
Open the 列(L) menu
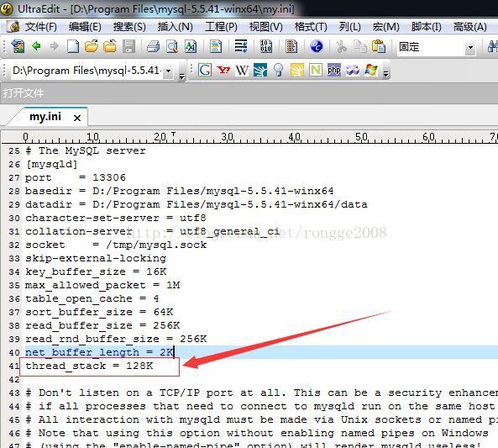click(x=349, y=27)
